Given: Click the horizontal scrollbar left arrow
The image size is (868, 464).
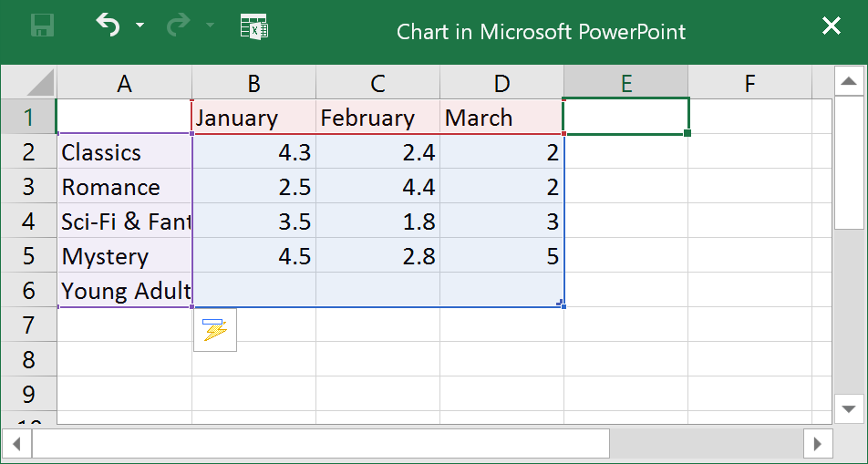Looking at the screenshot, I should coord(16,444).
